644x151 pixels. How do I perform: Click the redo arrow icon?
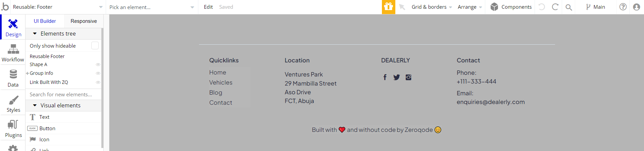click(555, 7)
